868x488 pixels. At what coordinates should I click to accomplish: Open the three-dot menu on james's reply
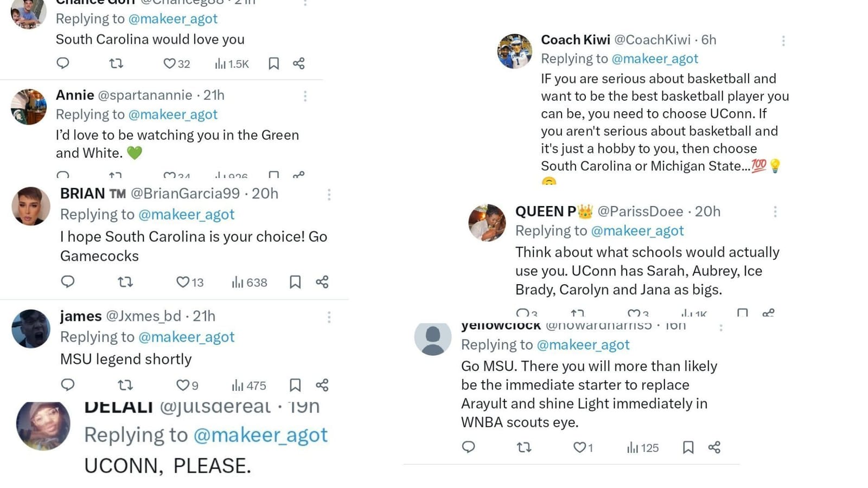(x=329, y=316)
